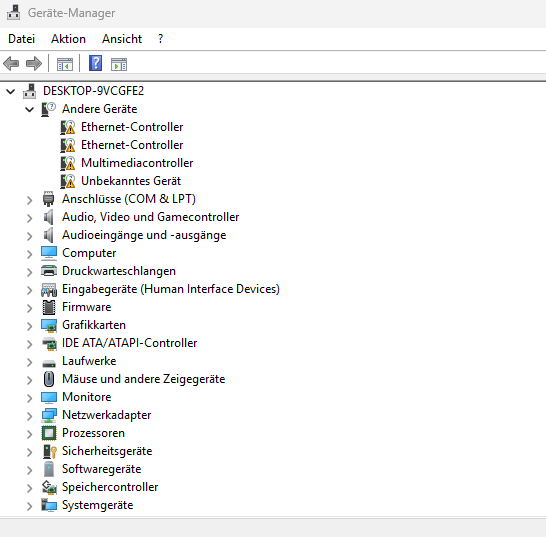546x537 pixels.
Task: Collapse the Andere Geräte category
Action: (30, 110)
